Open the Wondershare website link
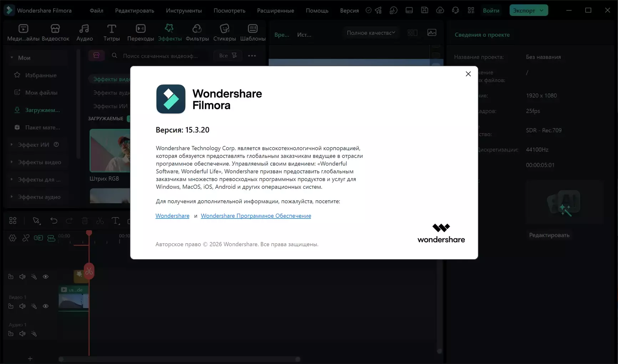Screen dimensions: 618x364 (x=172, y=216)
